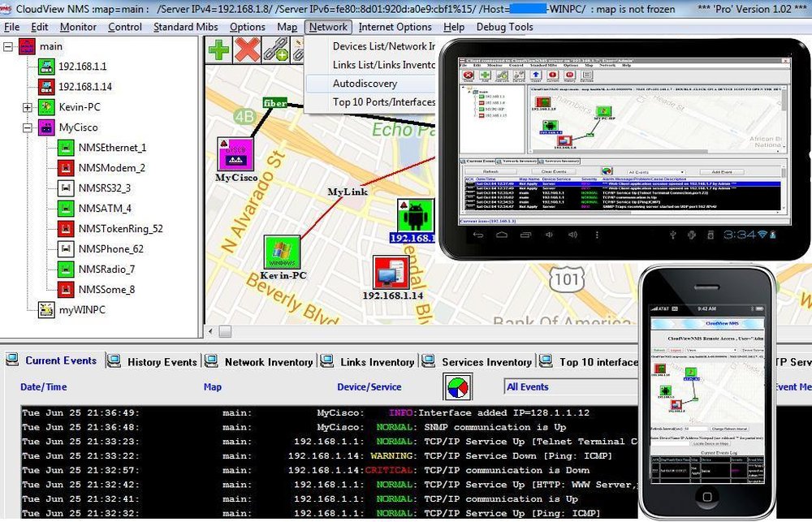Click the NMSModem_2 red interface icon
This screenshot has height=522, width=812.
pos(65,168)
